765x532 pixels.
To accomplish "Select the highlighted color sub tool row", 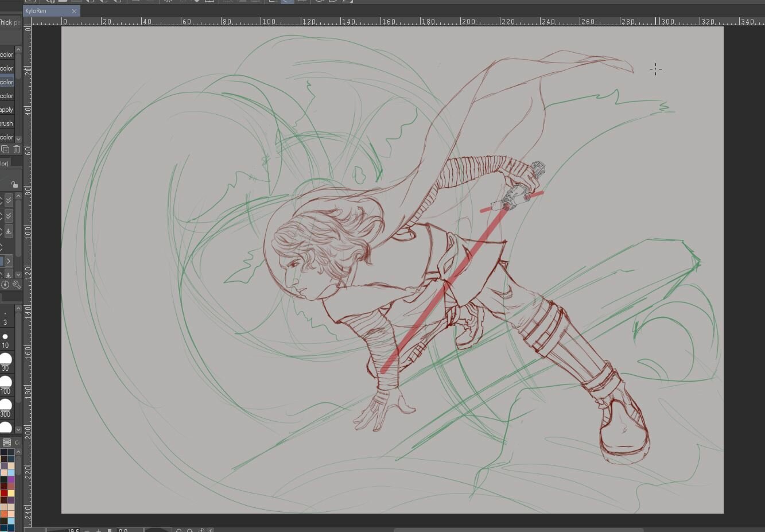I will click(7, 82).
